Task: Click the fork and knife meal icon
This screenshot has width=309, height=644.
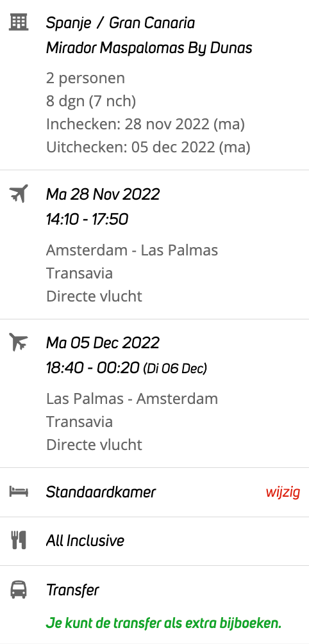Action: coord(19,540)
